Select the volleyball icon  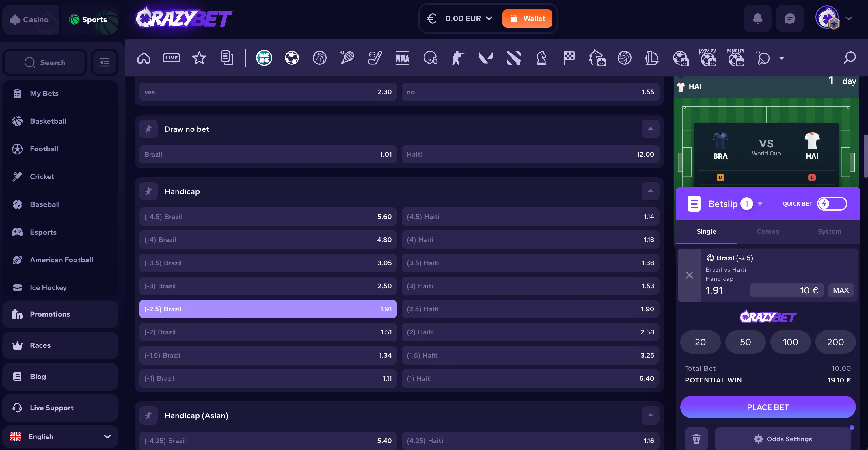tap(624, 58)
